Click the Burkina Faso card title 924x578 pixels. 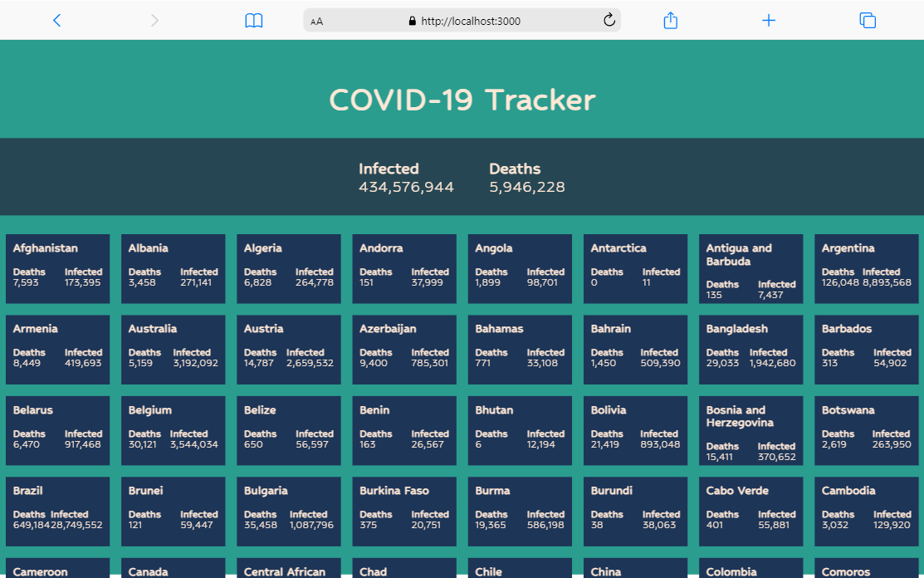[x=394, y=491]
